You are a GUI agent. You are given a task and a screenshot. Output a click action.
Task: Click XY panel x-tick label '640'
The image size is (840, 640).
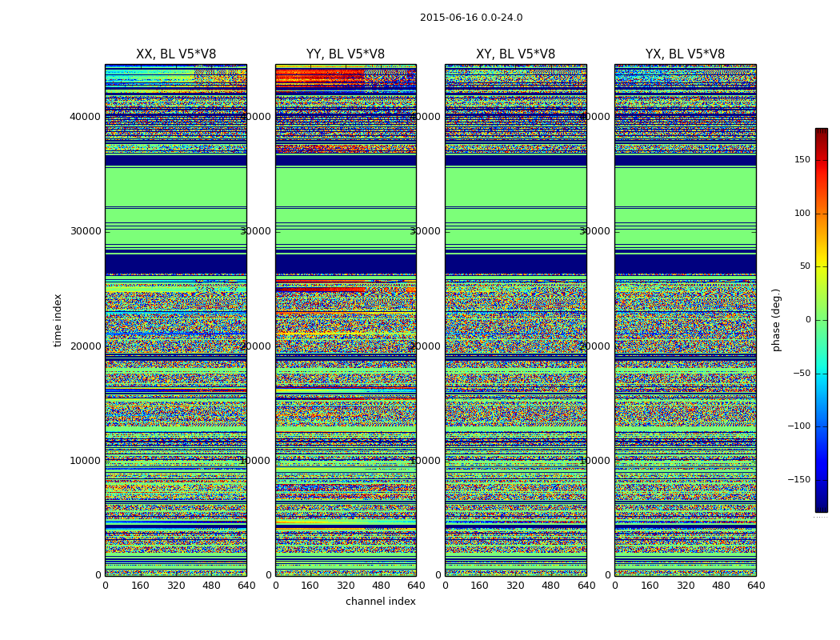click(586, 586)
